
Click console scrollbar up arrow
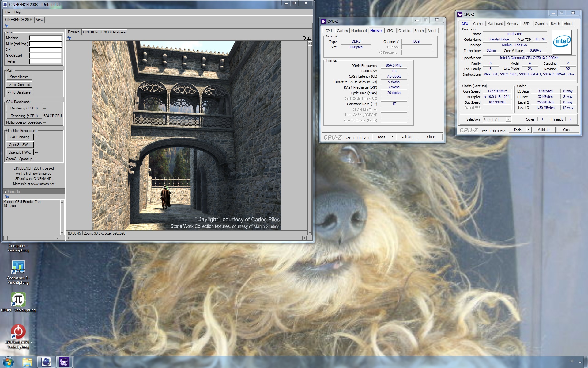point(62,202)
